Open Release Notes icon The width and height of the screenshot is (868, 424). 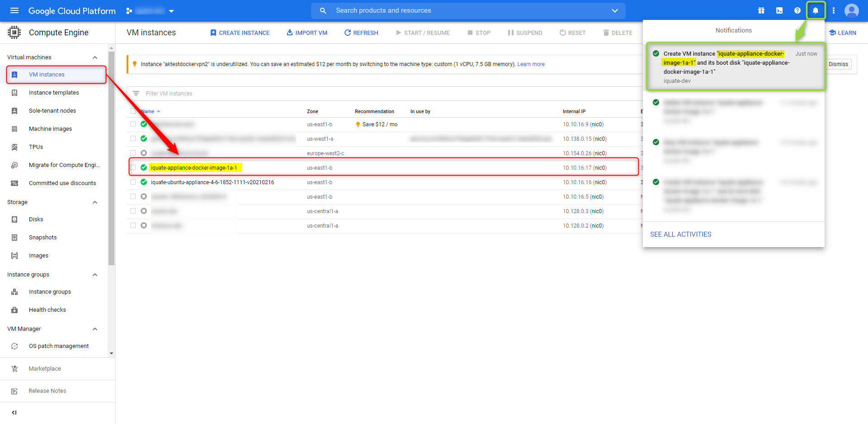14,391
